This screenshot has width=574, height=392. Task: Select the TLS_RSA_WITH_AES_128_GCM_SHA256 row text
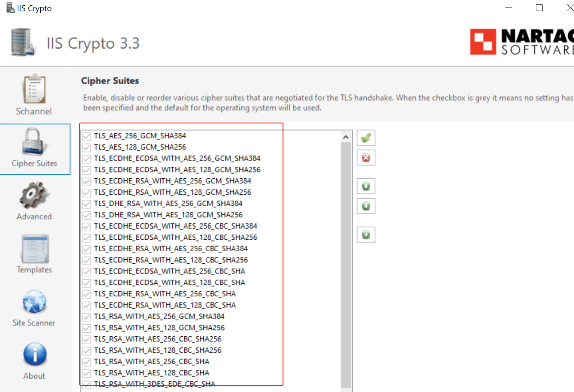pos(159,328)
